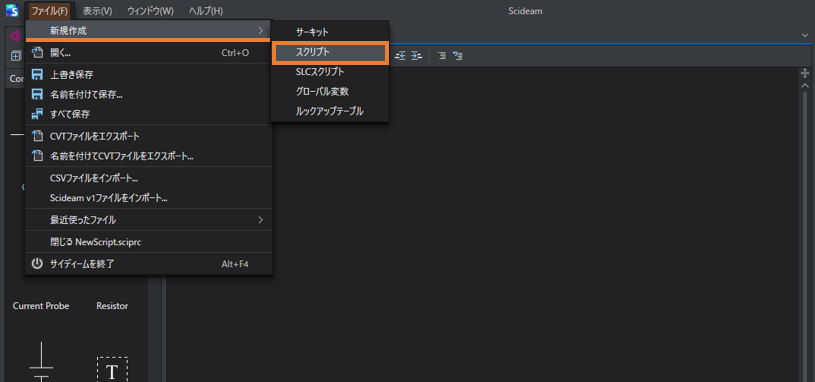Select the dashed T text component
Viewport: 815px width, 382px height.
(x=112, y=370)
